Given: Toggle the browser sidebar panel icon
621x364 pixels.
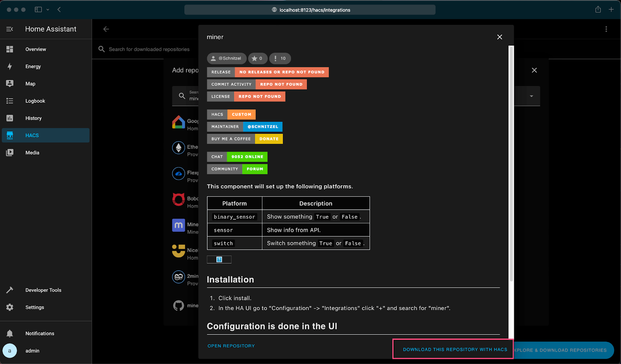Looking at the screenshot, I should click(x=38, y=9).
